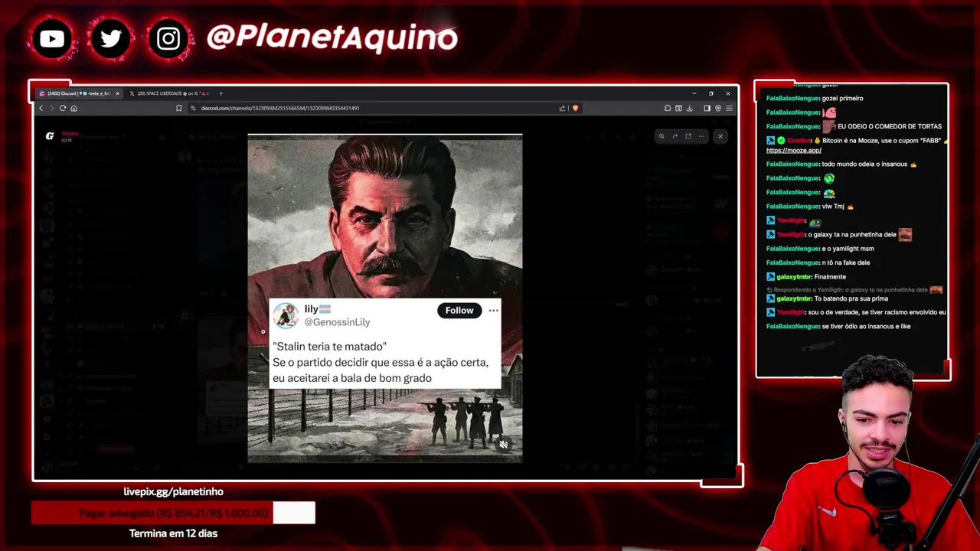
Task: Click the Instagram icon in the overlay
Action: pyautogui.click(x=168, y=38)
